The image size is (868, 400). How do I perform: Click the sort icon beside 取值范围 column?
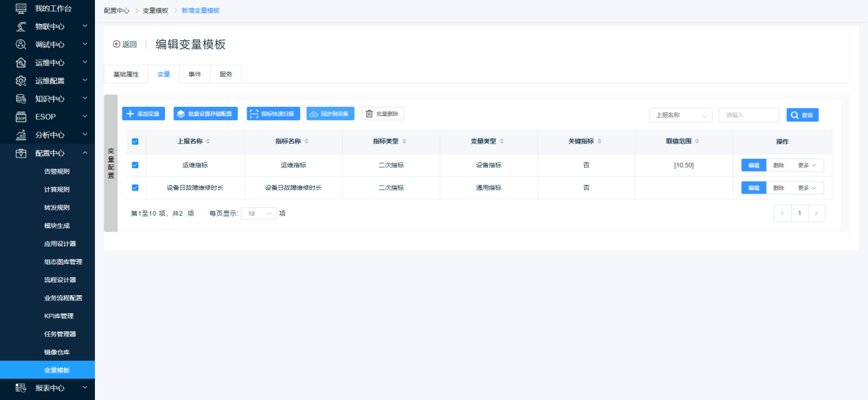tap(697, 142)
